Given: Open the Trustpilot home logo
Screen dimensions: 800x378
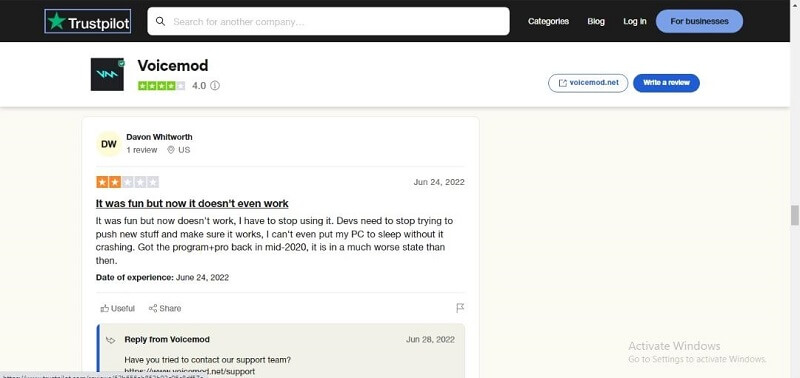Looking at the screenshot, I should (88, 21).
